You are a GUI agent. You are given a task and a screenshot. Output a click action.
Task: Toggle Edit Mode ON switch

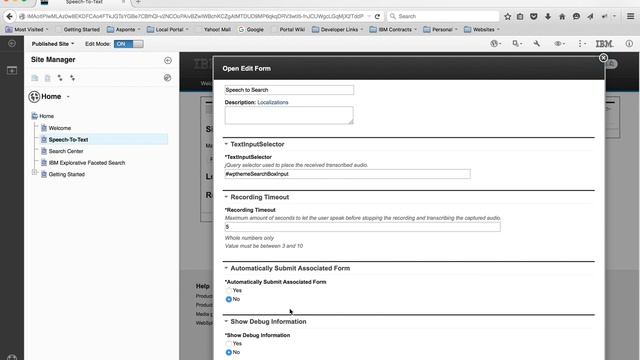click(129, 44)
